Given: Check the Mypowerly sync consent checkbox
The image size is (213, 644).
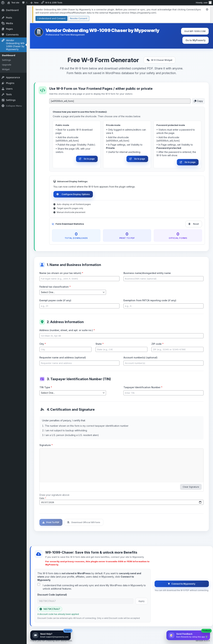Looking at the screenshot, I should [x=39, y=584].
